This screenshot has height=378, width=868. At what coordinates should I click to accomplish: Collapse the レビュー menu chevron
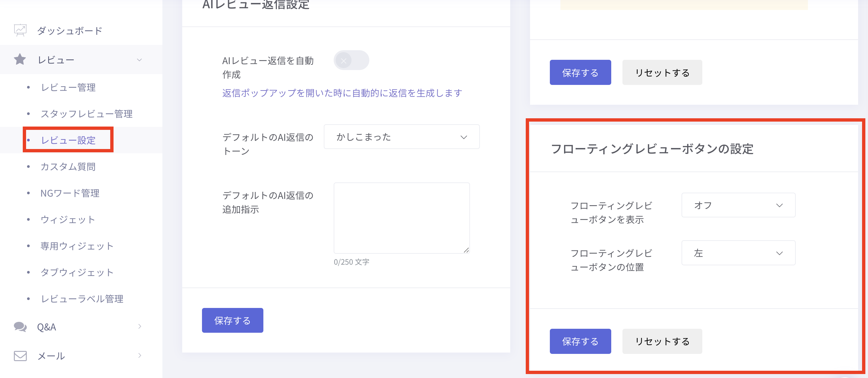tap(139, 60)
